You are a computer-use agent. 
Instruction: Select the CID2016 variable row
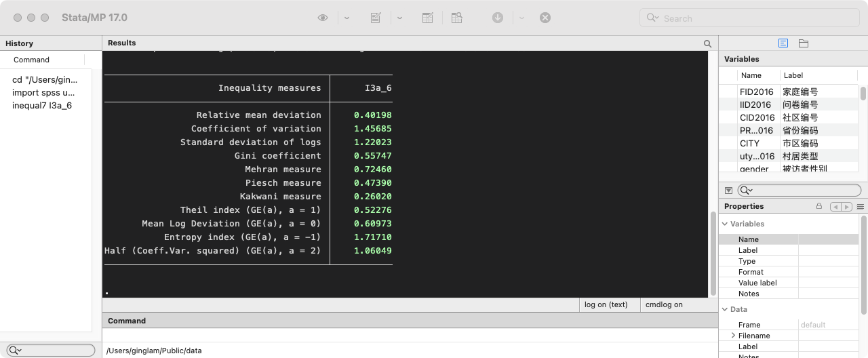tap(789, 117)
